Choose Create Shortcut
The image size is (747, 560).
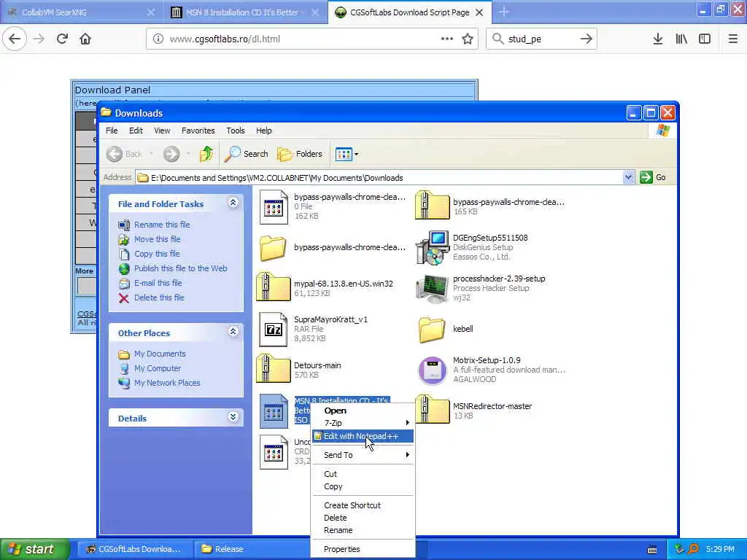pyautogui.click(x=363, y=505)
